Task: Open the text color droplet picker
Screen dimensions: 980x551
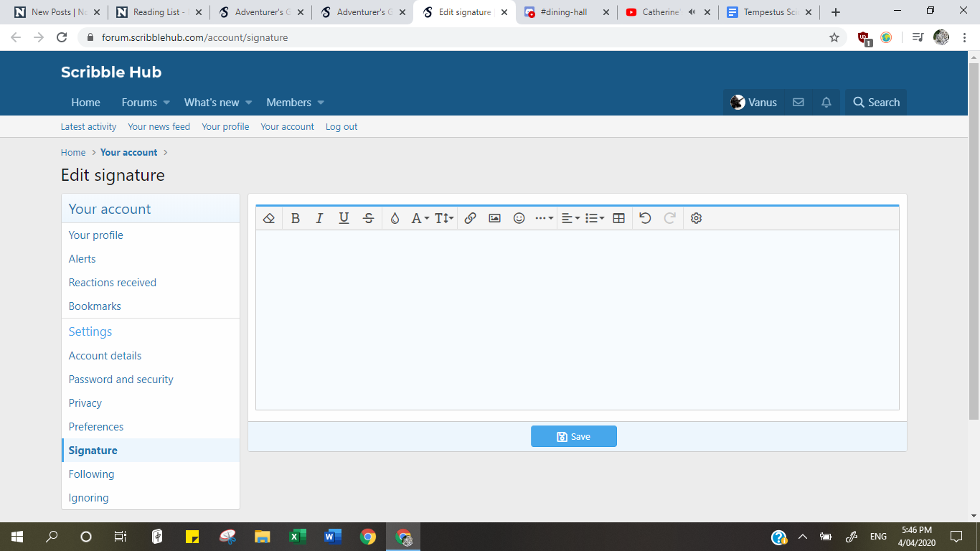Action: [x=395, y=218]
